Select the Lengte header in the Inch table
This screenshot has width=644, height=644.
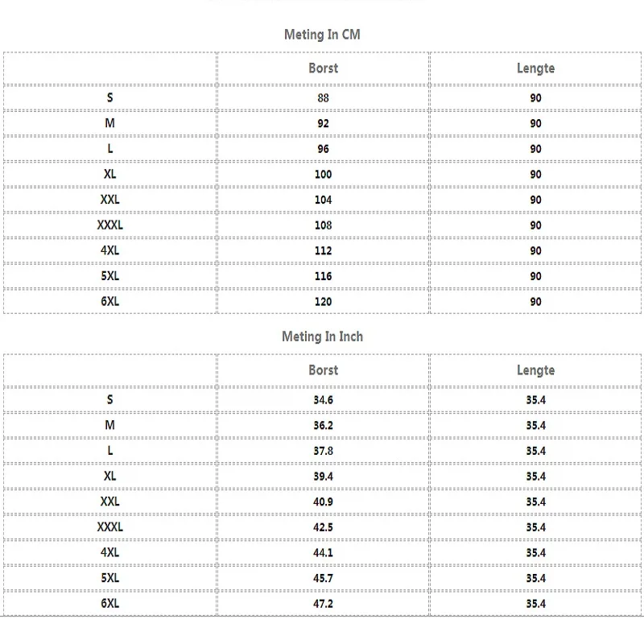coord(535,370)
